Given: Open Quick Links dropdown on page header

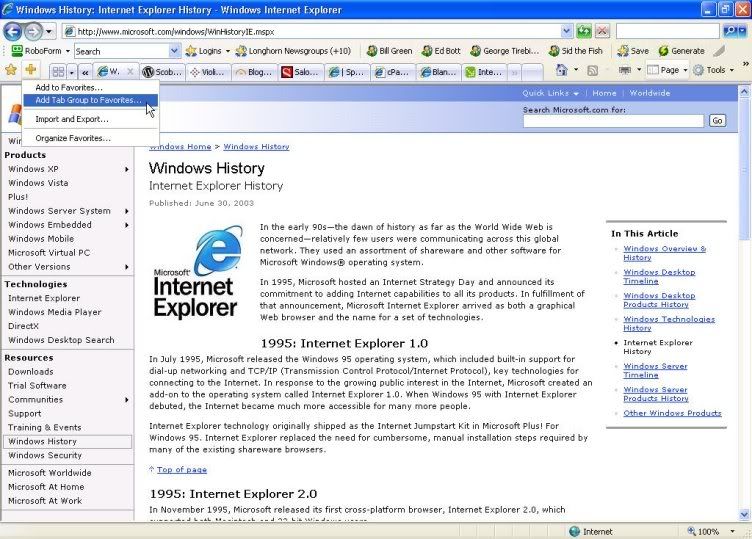Looking at the screenshot, I should point(550,93).
